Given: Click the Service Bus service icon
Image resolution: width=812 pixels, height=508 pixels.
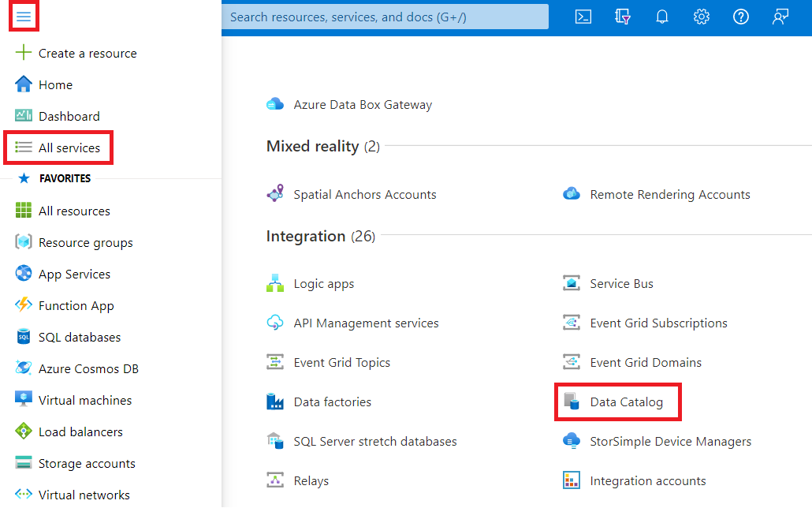Looking at the screenshot, I should coord(571,282).
